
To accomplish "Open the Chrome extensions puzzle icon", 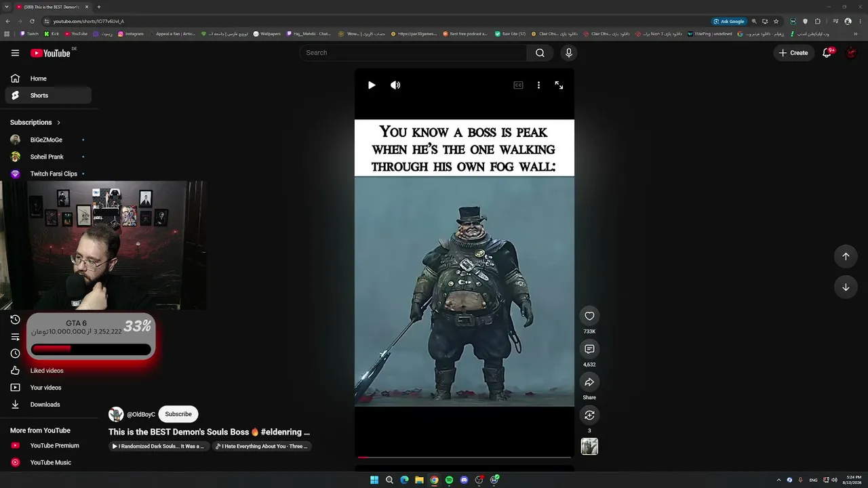I will point(818,21).
